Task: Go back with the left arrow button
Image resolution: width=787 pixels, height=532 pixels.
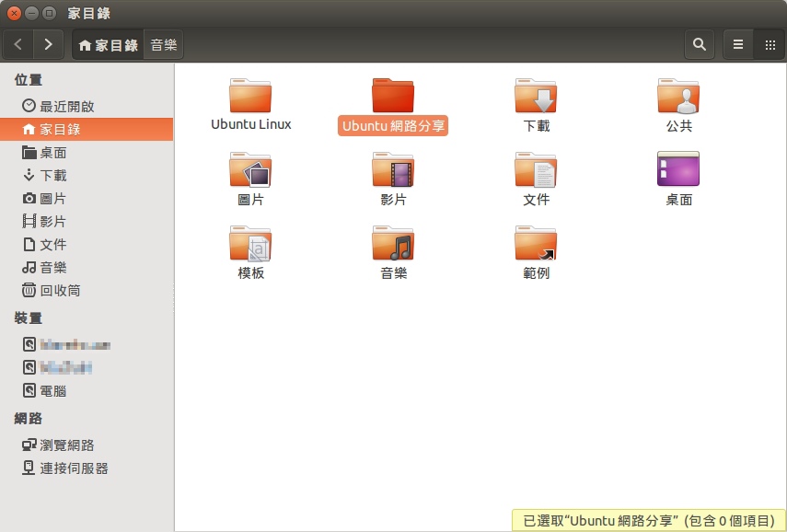Action: pyautogui.click(x=18, y=45)
